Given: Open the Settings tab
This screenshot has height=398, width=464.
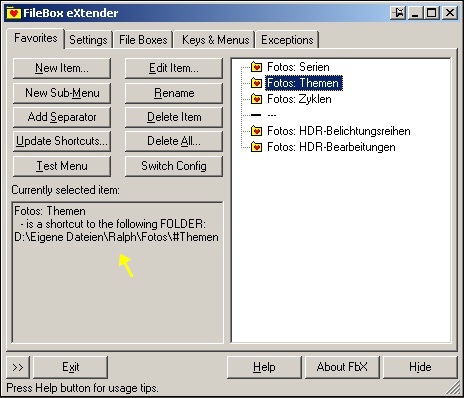Looking at the screenshot, I should [x=88, y=40].
